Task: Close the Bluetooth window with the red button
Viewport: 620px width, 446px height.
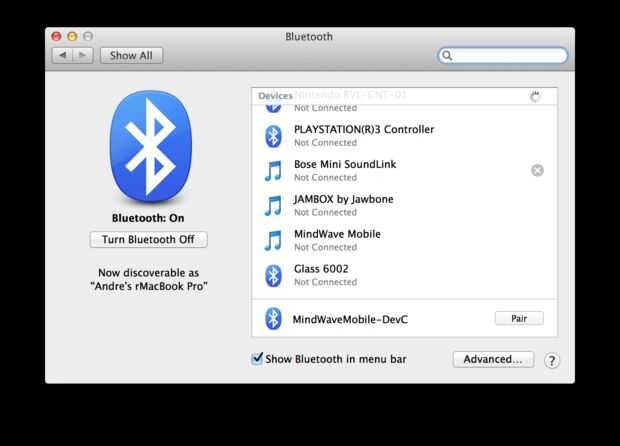Action: [x=57, y=36]
